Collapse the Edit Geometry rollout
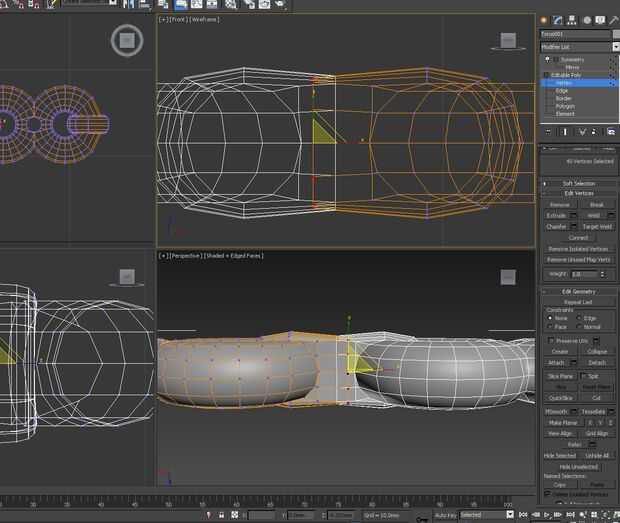 (578, 291)
